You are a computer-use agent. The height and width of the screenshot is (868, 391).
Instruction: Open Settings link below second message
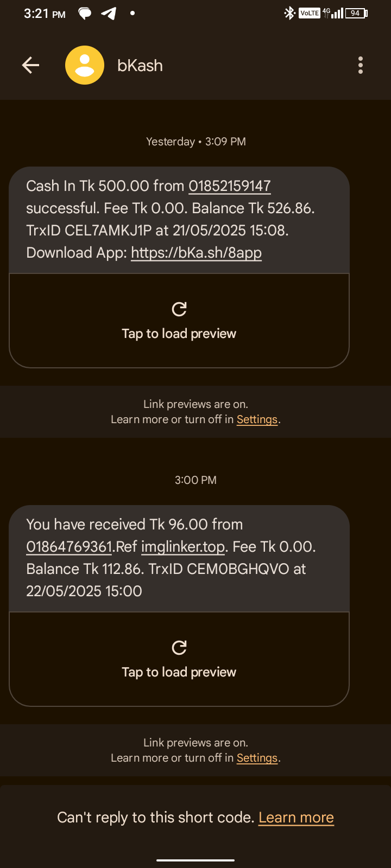(x=257, y=758)
